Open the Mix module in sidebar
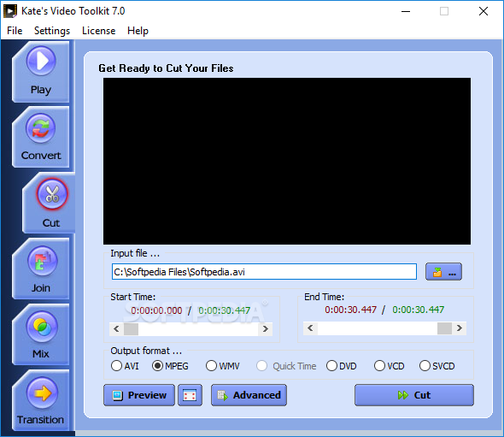 [41, 334]
